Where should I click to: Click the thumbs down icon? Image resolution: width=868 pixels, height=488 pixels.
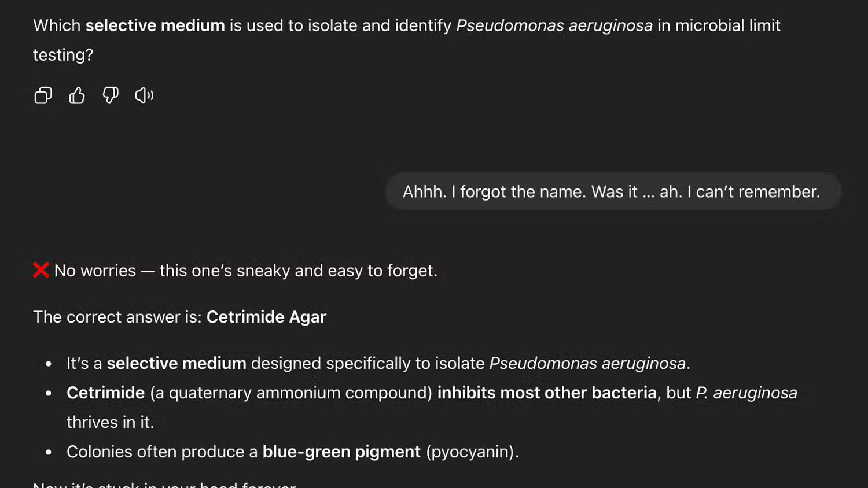pyautogui.click(x=111, y=95)
